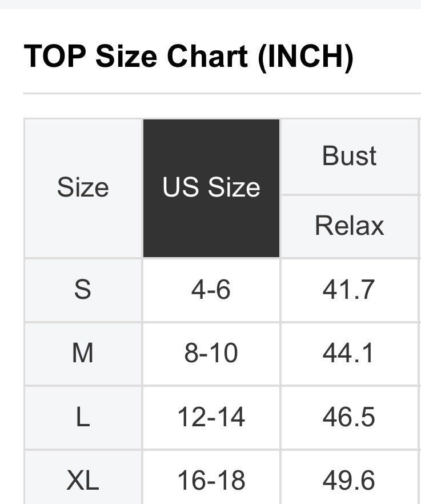The height and width of the screenshot is (504, 421).
Task: Select the M size row label
Action: pos(83,354)
